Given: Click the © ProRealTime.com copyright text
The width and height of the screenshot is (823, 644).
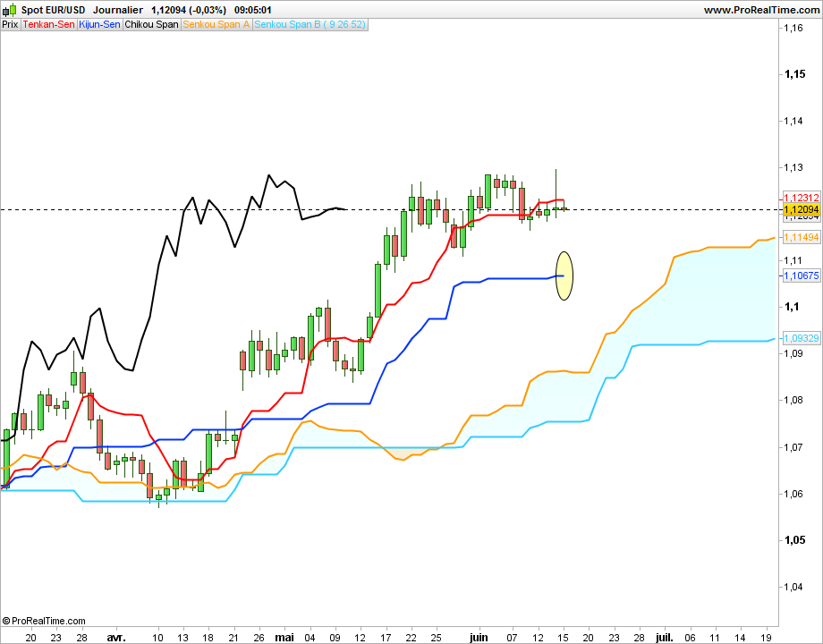Looking at the screenshot, I should pyautogui.click(x=44, y=621).
